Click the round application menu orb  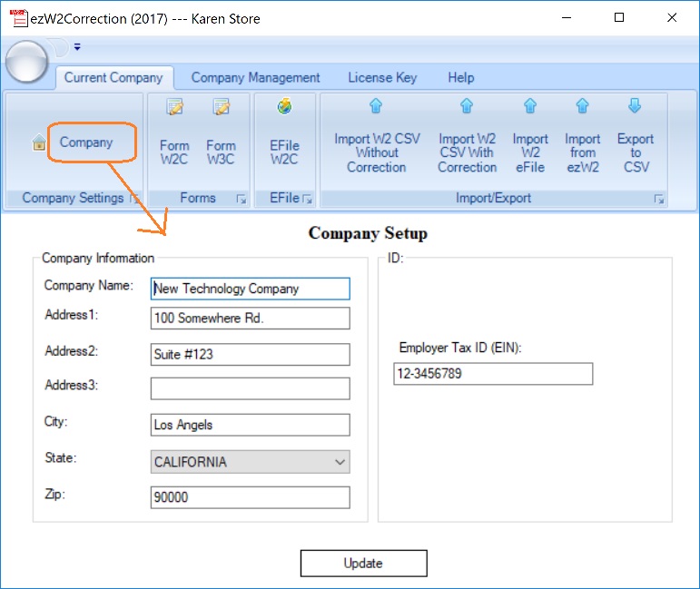coord(28,62)
